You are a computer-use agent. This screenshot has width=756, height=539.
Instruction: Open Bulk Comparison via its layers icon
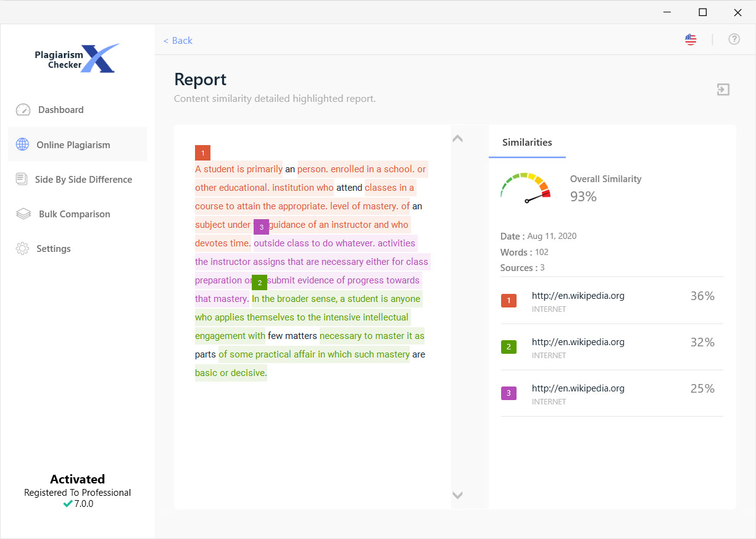pos(22,214)
